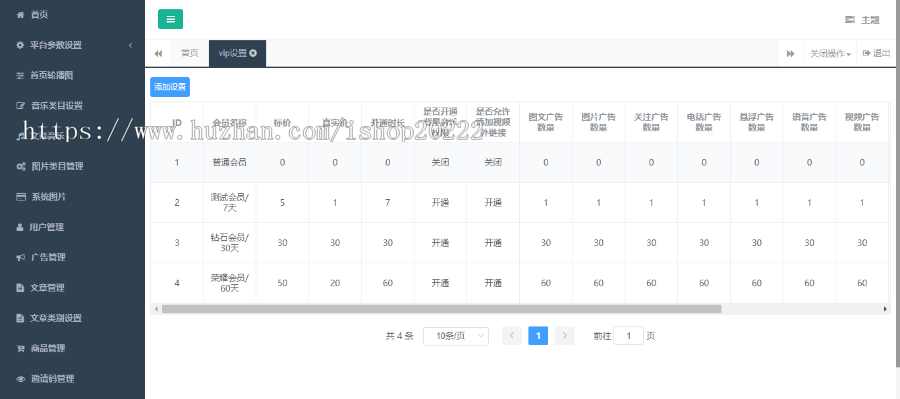Screen dimensions: 900x399
Task: Click the 开通时长 value 7 for 测试会员
Action: tap(388, 203)
